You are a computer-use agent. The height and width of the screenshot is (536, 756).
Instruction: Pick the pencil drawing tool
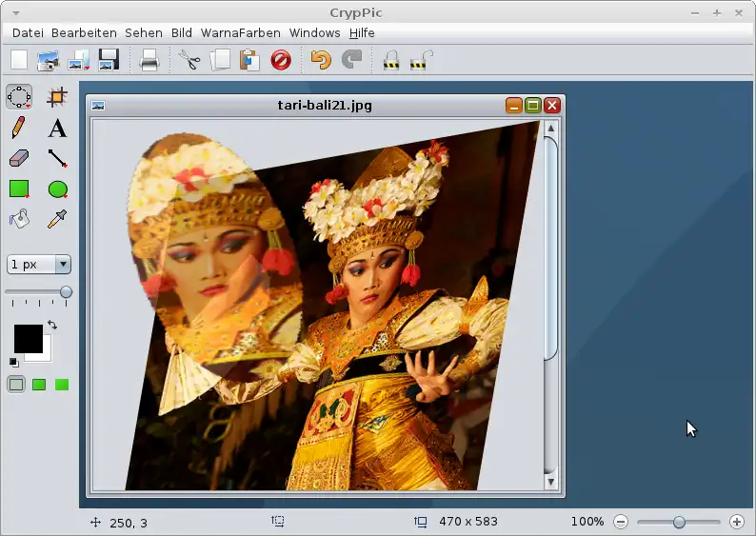pos(18,128)
